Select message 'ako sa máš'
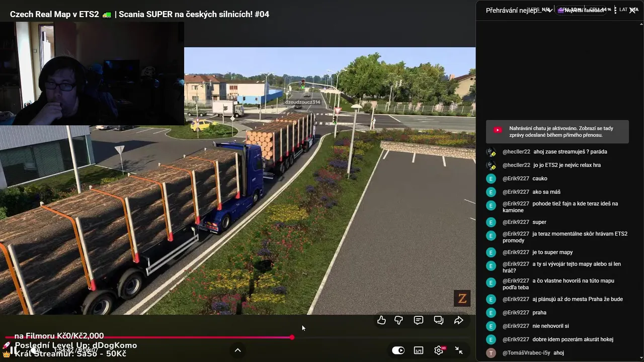The height and width of the screenshot is (362, 644). point(546,192)
